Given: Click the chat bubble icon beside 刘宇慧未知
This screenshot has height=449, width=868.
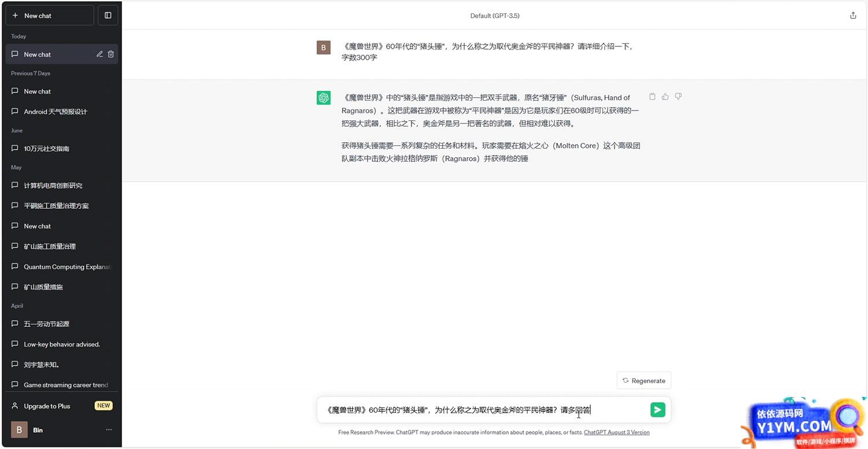Looking at the screenshot, I should point(15,365).
